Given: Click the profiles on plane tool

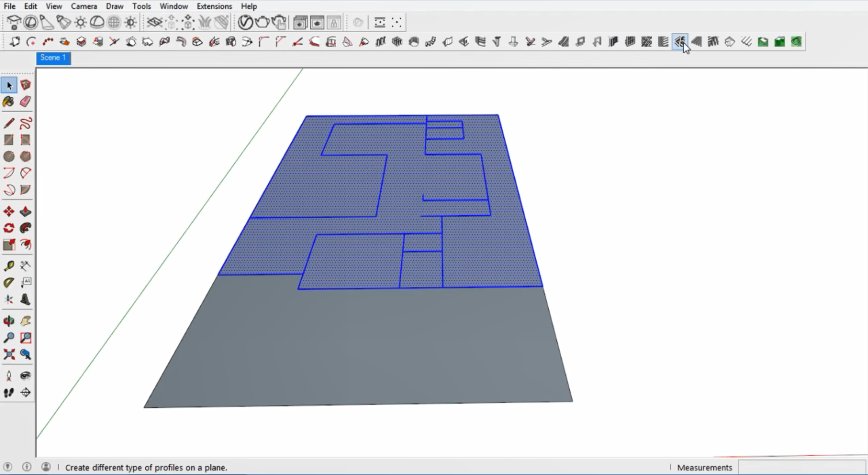Looking at the screenshot, I should (x=680, y=42).
